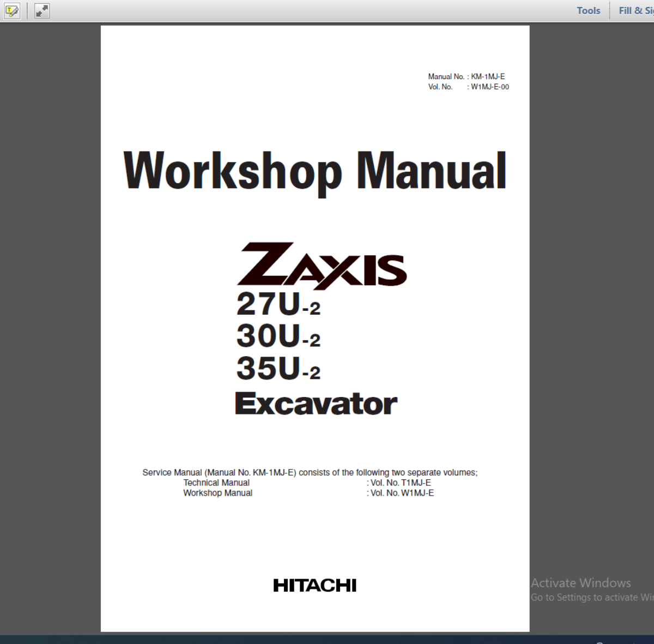The width and height of the screenshot is (654, 644).
Task: Click 'Vol. No. T1MJ-E' text
Action: (x=401, y=483)
